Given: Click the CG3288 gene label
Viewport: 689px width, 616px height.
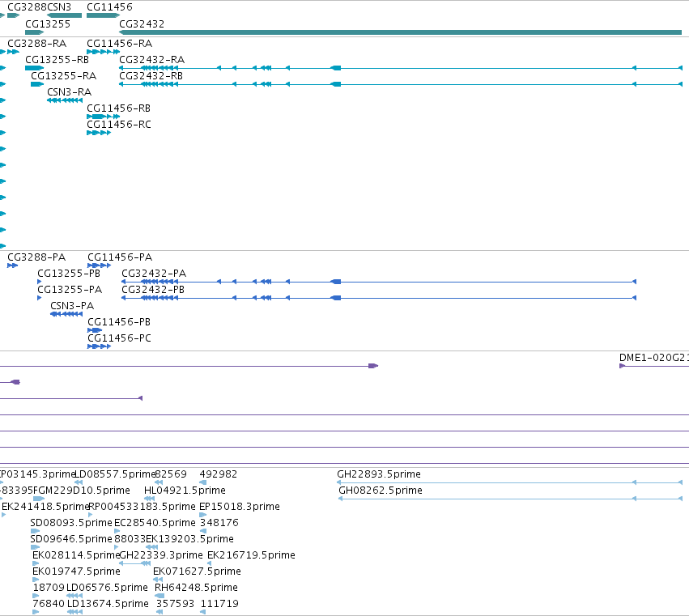Looking at the screenshot, I should tap(28, 7).
